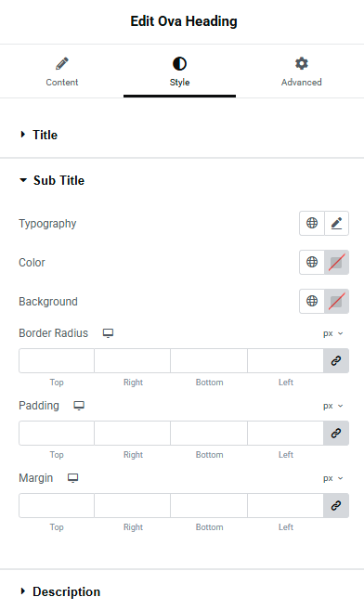Open the px unit dropdown for Border Radius

(332, 333)
